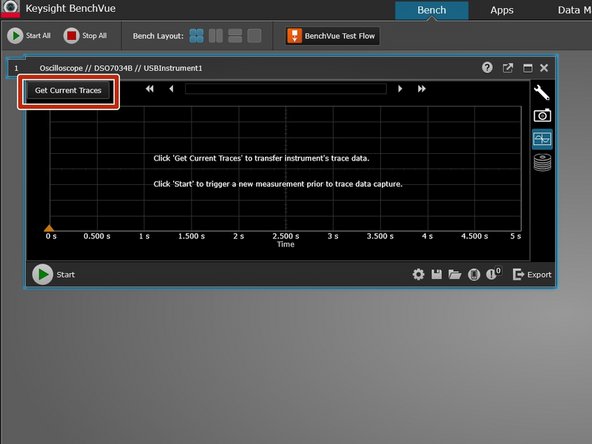Open oscilloscope help question mark
The height and width of the screenshot is (444, 592).
(x=487, y=68)
